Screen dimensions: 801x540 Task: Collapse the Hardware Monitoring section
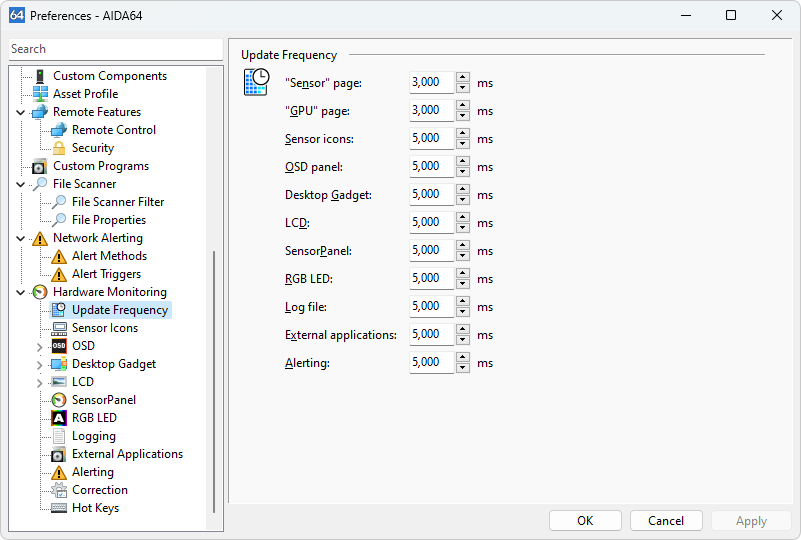pos(21,292)
